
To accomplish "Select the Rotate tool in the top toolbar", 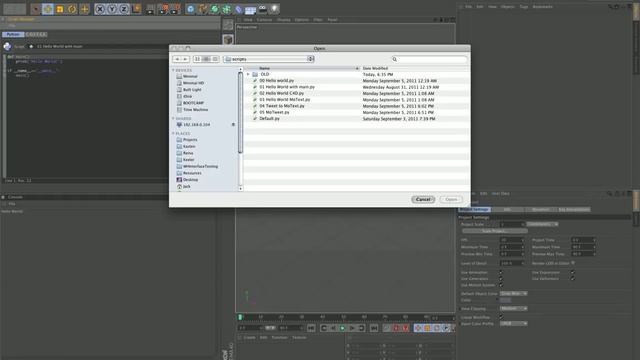I will point(72,9).
